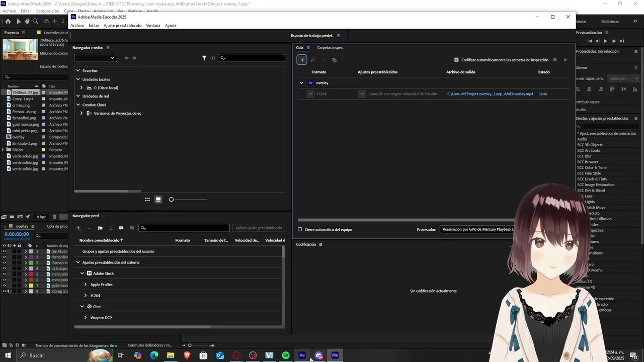Open Media Encoder from the Windows taskbar
The height and width of the screenshot is (362, 644).
[335, 355]
